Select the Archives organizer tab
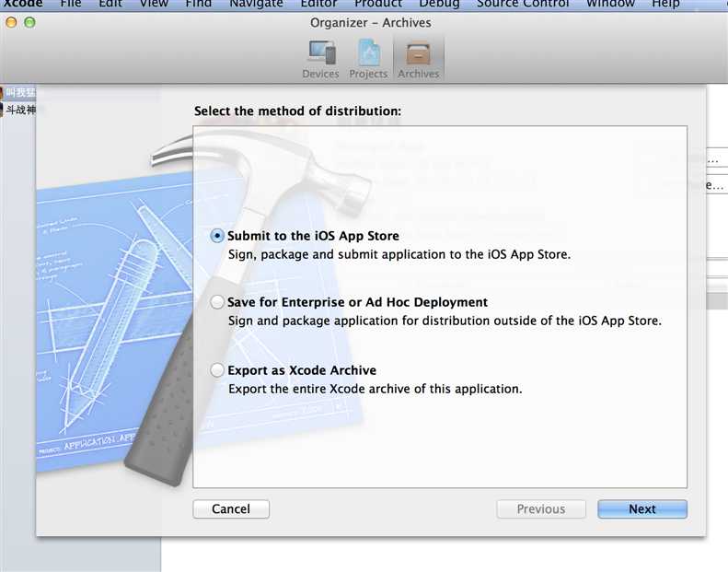Viewport: 728px width, 572px height. 419,60
